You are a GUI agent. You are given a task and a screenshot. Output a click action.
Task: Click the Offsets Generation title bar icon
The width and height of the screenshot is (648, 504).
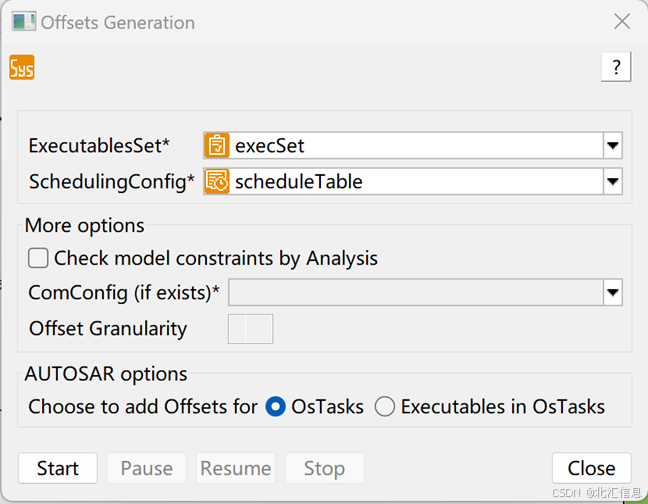click(x=23, y=22)
